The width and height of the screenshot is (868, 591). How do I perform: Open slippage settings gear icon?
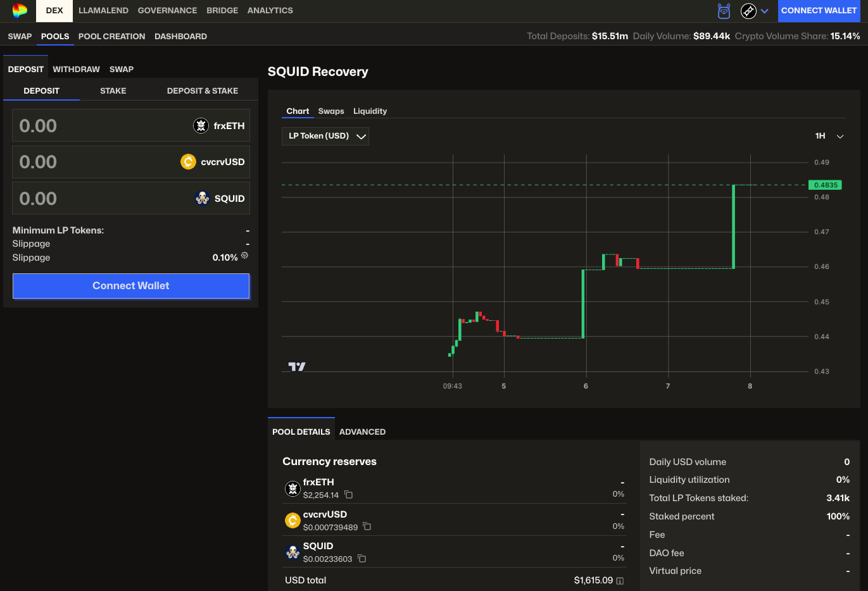pos(244,255)
